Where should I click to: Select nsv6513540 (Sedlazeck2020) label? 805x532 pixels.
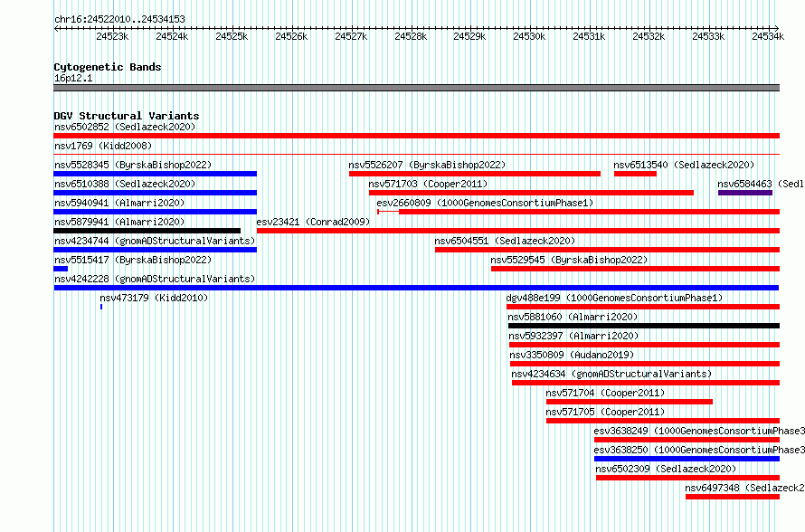[x=684, y=165]
